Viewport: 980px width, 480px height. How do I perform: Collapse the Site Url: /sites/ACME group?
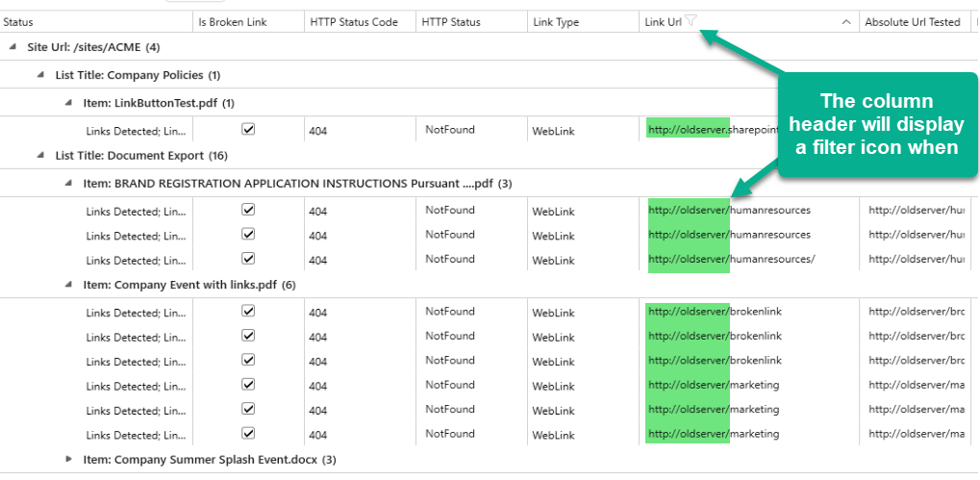13,47
